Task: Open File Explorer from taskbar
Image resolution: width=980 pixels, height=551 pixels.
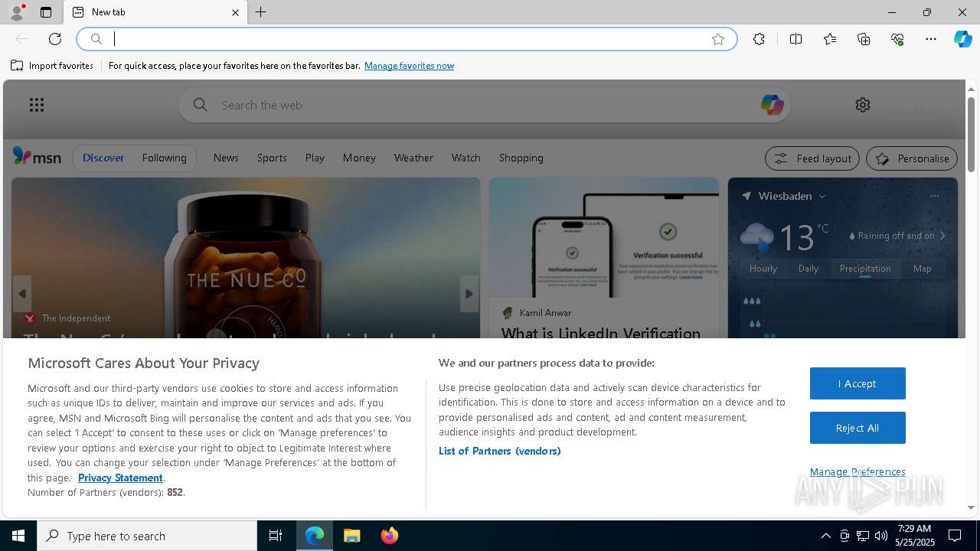Action: [352, 536]
